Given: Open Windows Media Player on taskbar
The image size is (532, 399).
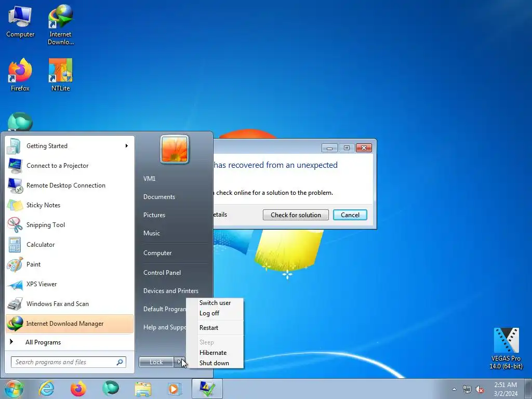Looking at the screenshot, I should coord(175,389).
